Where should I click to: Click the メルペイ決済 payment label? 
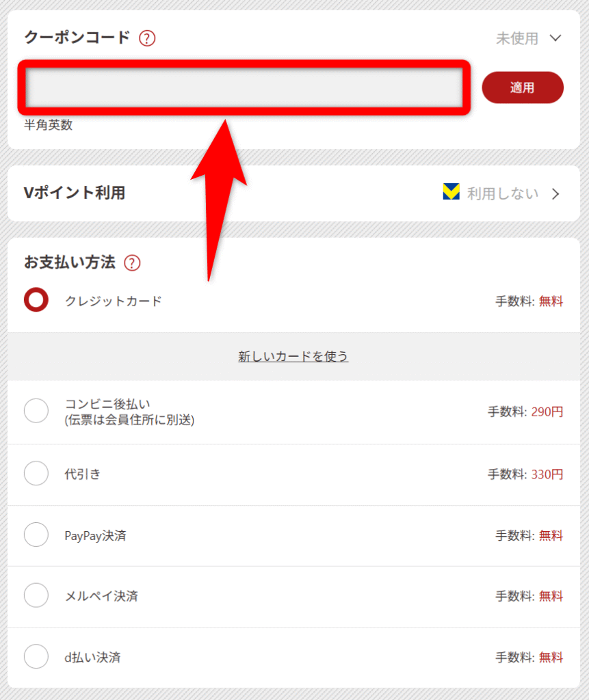(x=101, y=596)
